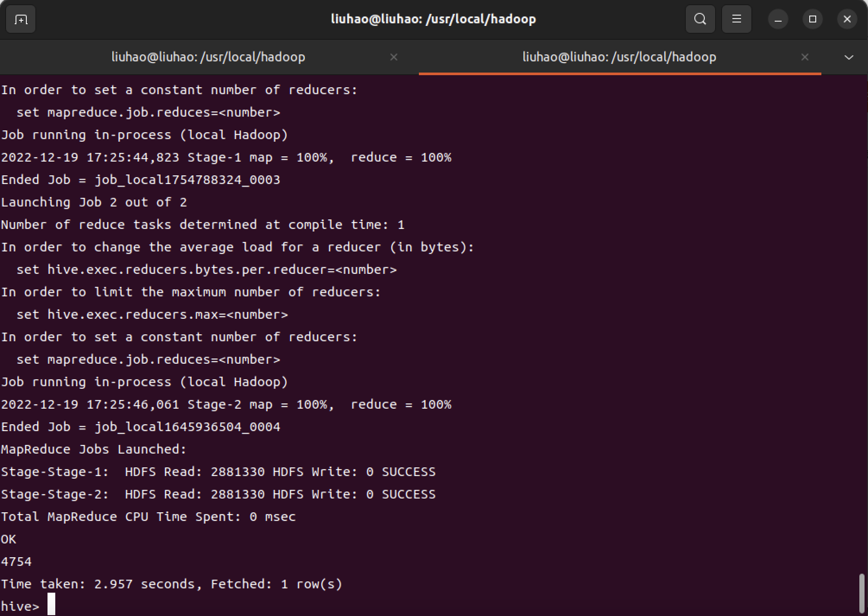Open terminal search
Screen dimensions: 868x616
tap(700, 19)
